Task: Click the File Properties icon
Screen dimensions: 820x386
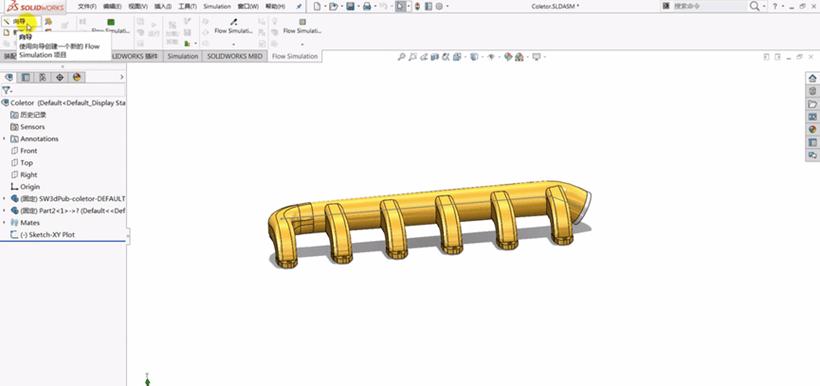Action: [x=428, y=6]
